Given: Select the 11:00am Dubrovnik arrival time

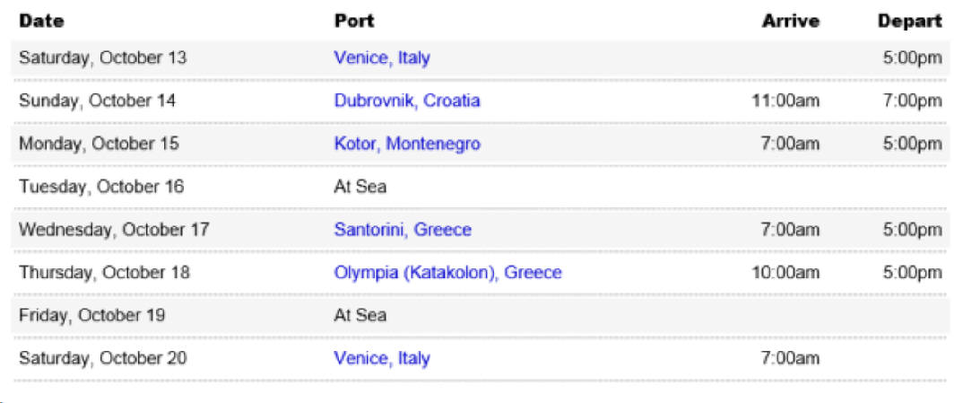Looking at the screenshot, I should pos(785,101).
